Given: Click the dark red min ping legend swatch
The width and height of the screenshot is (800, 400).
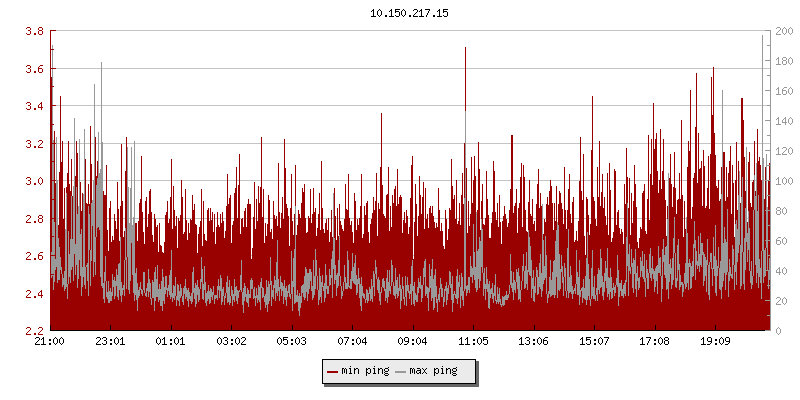Looking at the screenshot, I should (x=333, y=371).
